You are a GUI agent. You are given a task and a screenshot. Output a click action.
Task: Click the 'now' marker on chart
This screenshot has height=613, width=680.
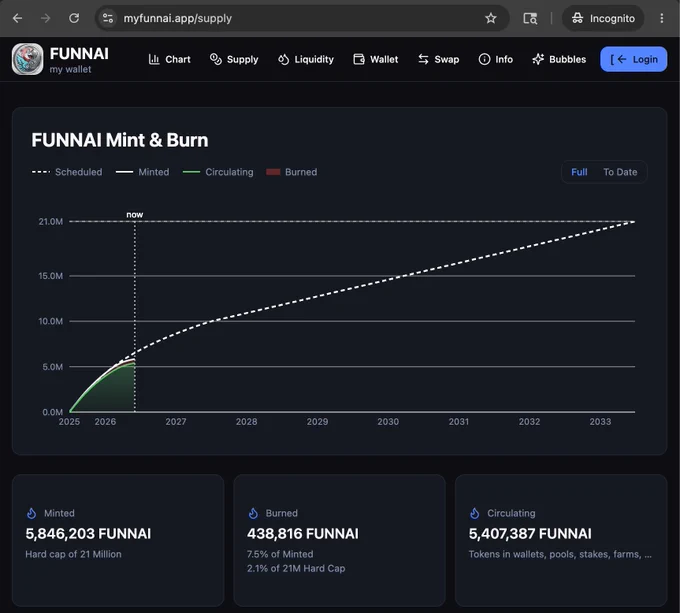pyautogui.click(x=134, y=215)
